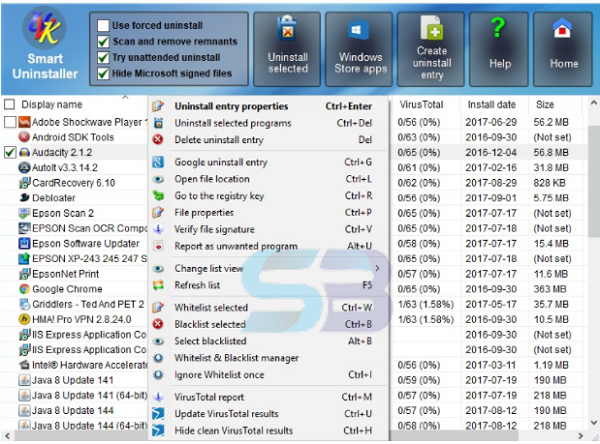Sort by the VirusTotal column header
Viewport: 600px width, 444px height.
(421, 104)
